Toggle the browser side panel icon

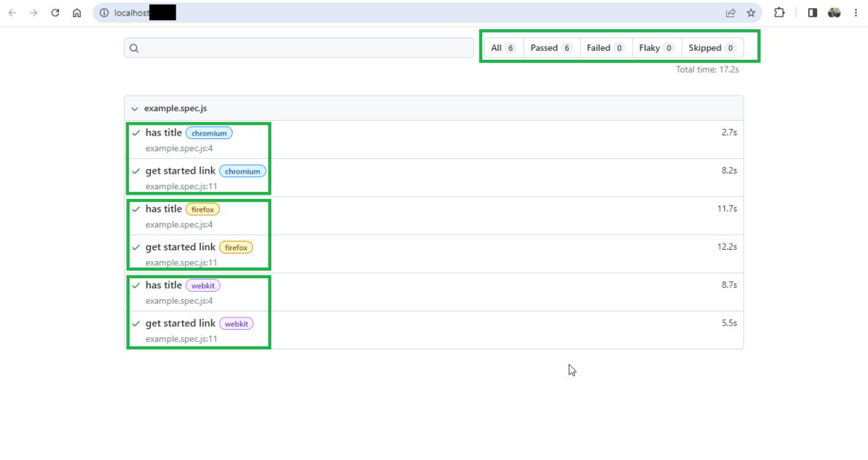812,13
